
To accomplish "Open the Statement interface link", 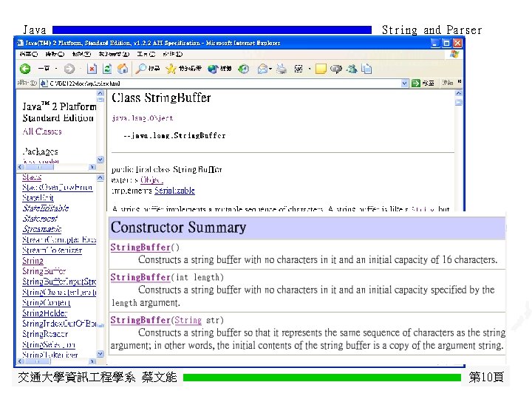I will click(40, 219).
